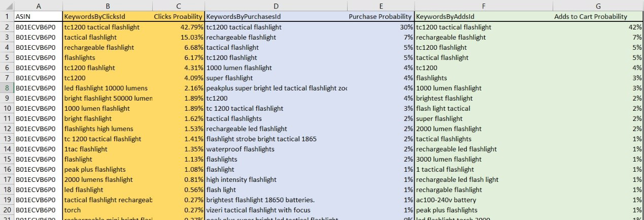Select row 14 by its row number

(7, 149)
